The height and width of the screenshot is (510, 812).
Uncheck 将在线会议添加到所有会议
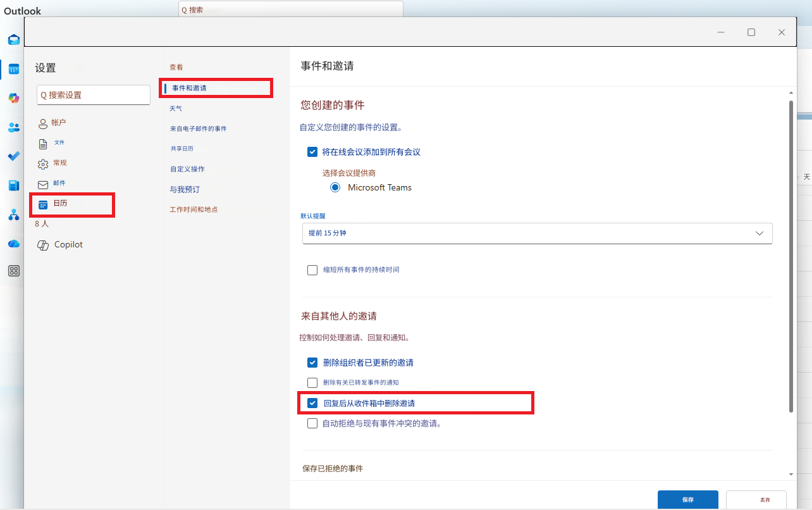(312, 152)
